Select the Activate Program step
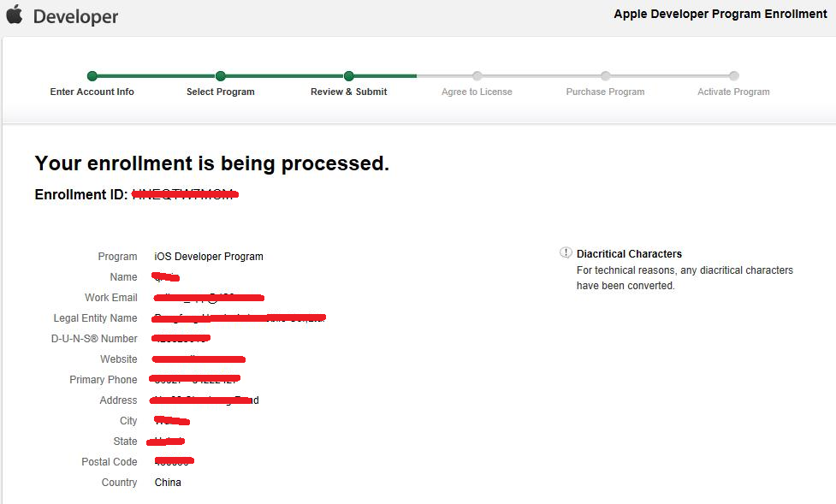836x504 pixels. point(733,92)
